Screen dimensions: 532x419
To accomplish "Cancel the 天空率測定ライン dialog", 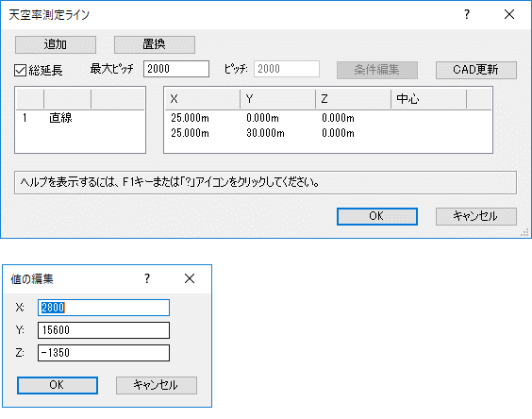I will [x=476, y=216].
